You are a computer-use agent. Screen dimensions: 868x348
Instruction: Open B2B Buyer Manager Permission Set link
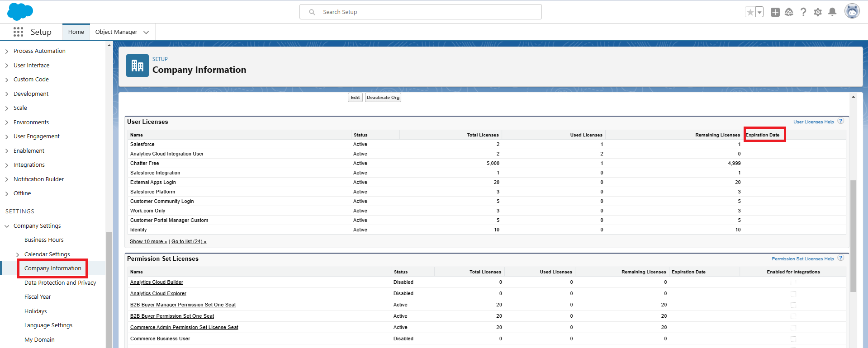pos(183,305)
